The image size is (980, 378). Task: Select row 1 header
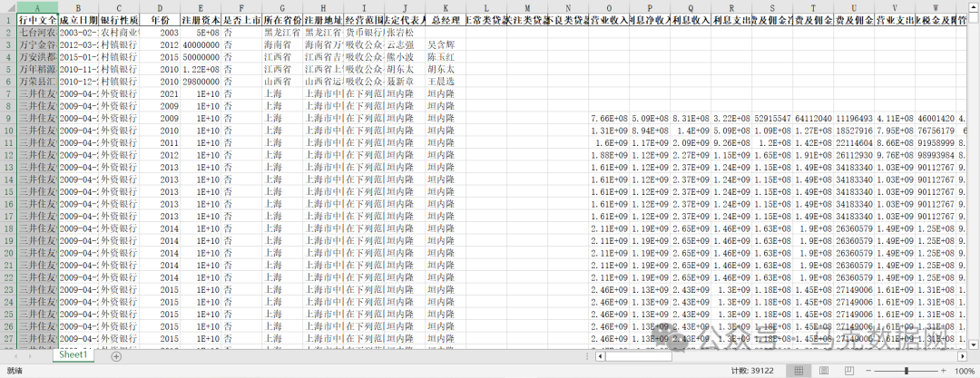click(8, 19)
